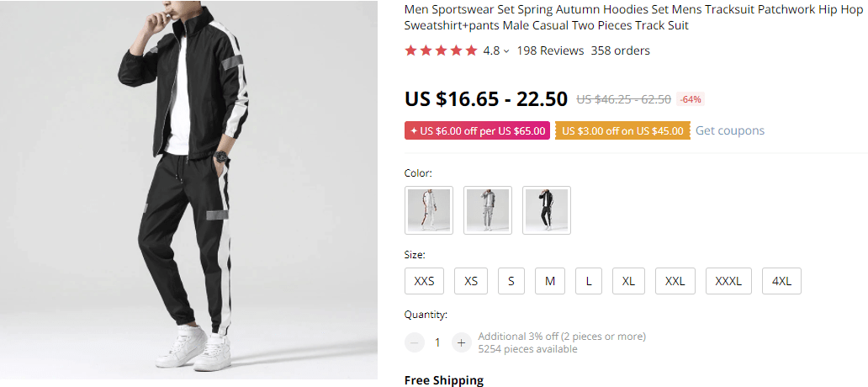Increase quantity with plus button
Viewport: 868px width, 387px height.
point(461,342)
